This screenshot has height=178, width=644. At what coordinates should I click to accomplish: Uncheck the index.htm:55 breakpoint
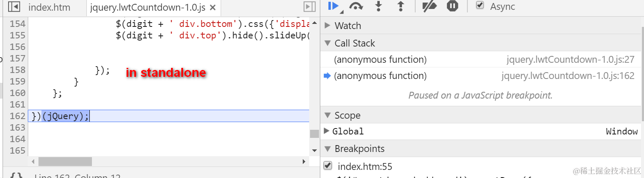(x=328, y=166)
